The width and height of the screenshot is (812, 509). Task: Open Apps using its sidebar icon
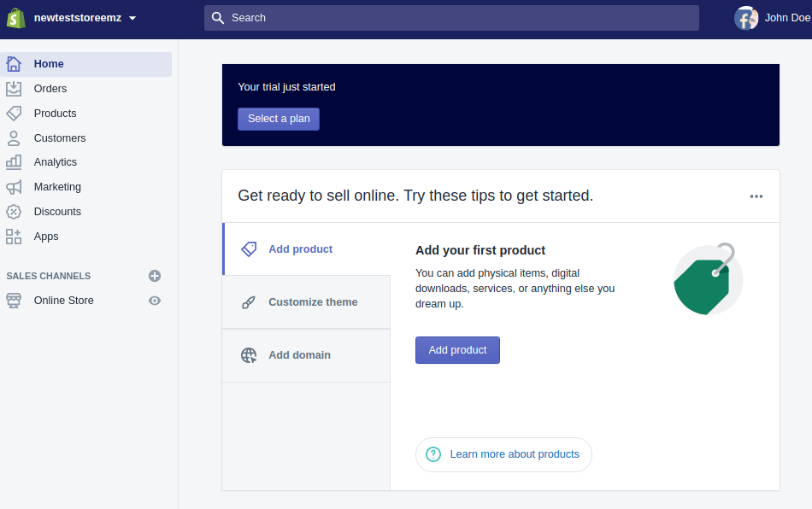point(14,236)
